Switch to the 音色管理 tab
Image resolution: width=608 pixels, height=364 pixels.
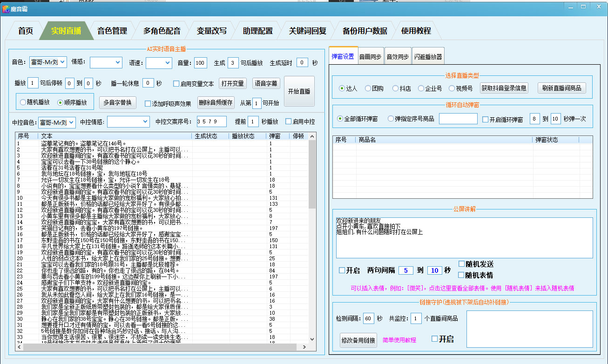click(x=112, y=31)
